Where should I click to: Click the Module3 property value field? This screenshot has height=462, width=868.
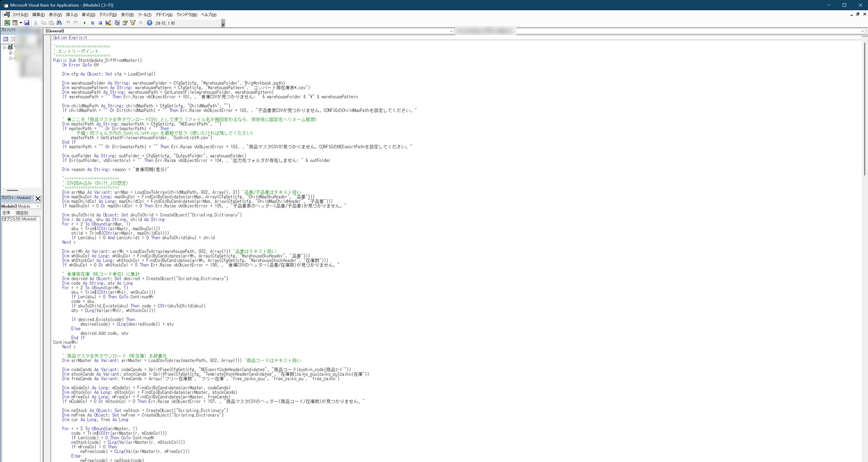click(x=31, y=219)
